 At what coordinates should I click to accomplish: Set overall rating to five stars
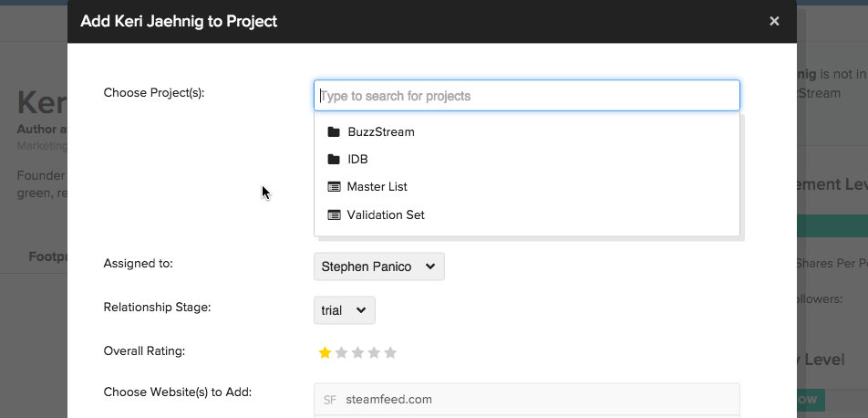coord(390,352)
